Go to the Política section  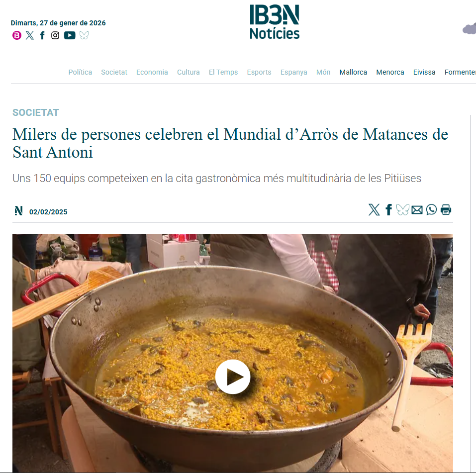click(x=80, y=72)
